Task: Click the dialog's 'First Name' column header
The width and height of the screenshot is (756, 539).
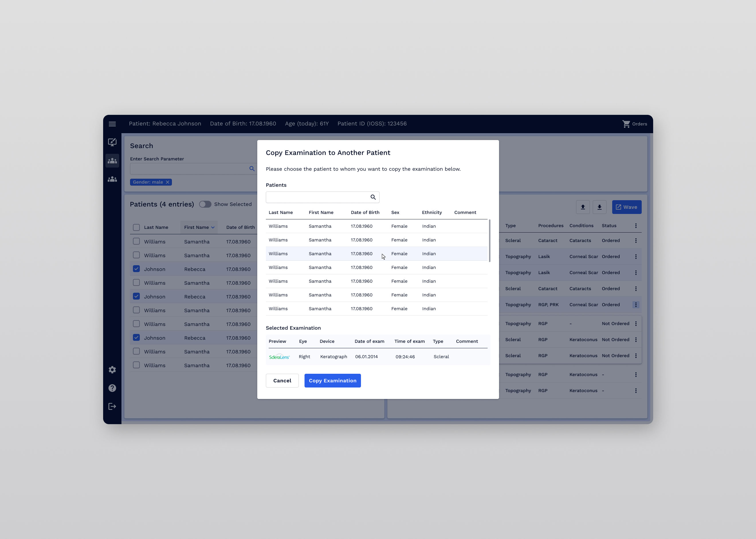Action: click(x=321, y=213)
